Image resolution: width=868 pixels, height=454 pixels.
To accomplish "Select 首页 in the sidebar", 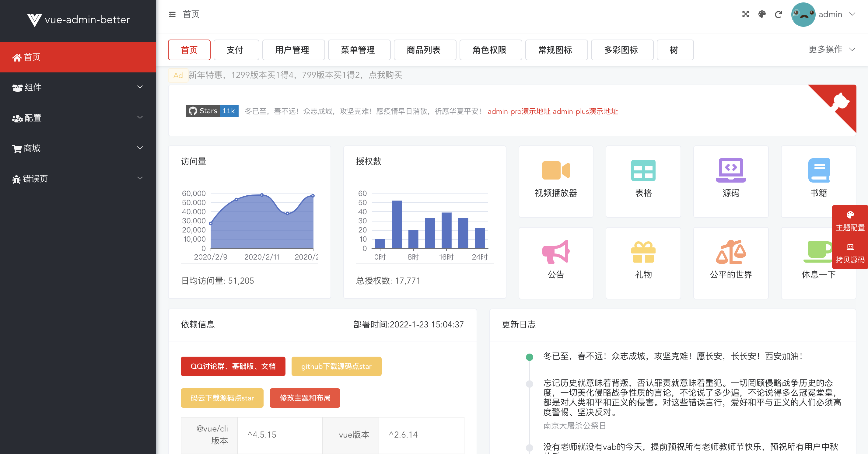I will coord(78,57).
